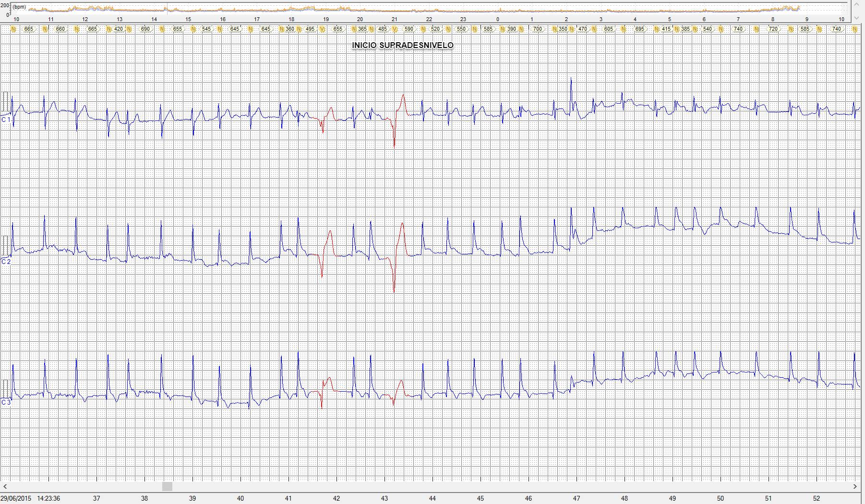Select the RR interval value 350

(x=563, y=29)
